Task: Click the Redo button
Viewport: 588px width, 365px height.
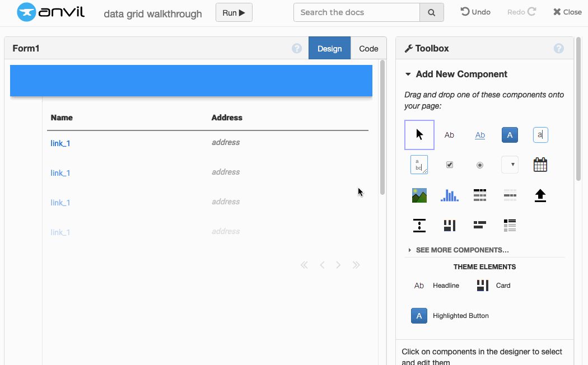Action: pyautogui.click(x=521, y=12)
